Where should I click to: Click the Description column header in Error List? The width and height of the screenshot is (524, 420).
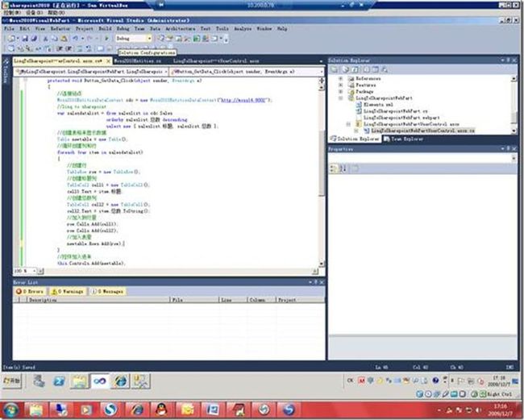coord(98,300)
